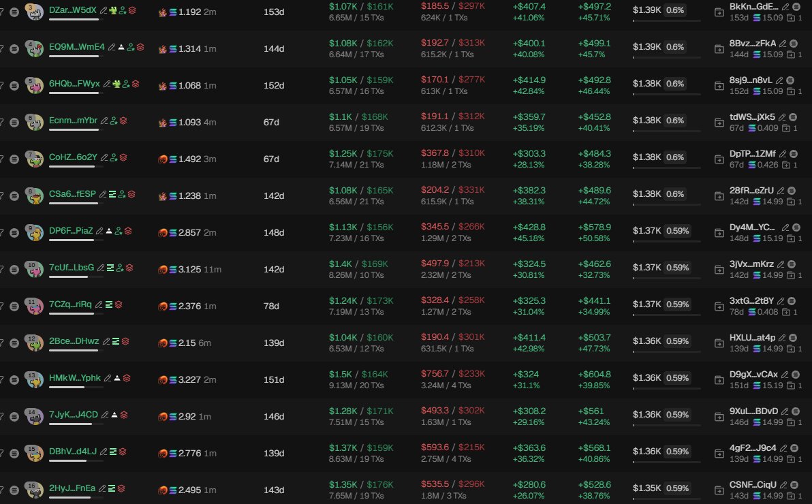812x504 pixels.
Task: Click the flame platform icon in CSa6...fESP row
Action: (x=163, y=195)
